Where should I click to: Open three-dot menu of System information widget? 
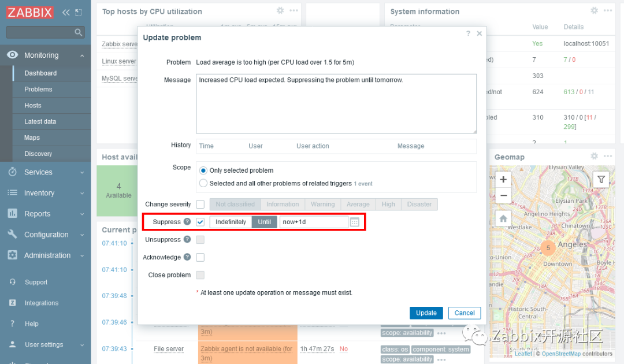pos(608,11)
